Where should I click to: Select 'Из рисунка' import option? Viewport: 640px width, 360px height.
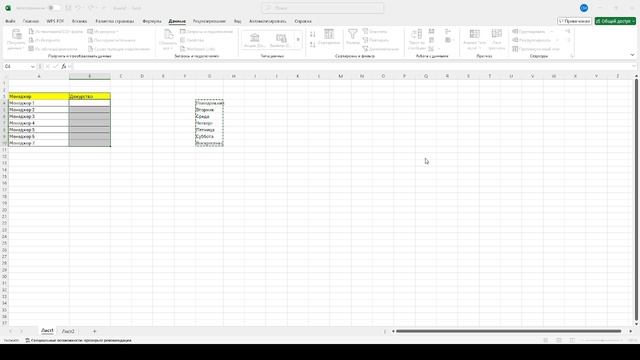103,31
